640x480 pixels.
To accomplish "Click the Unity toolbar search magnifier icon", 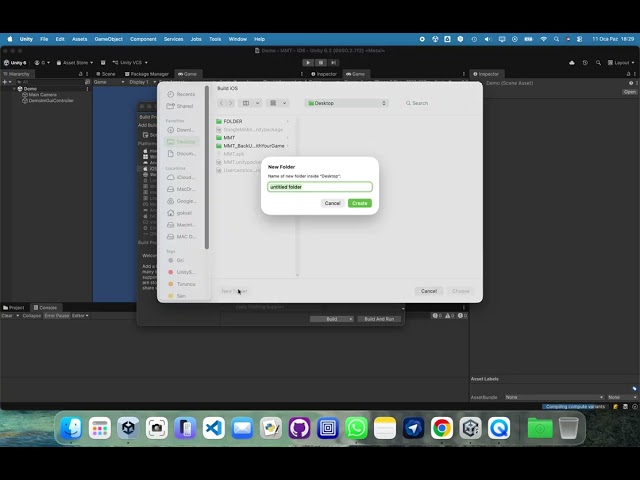I will (x=598, y=62).
